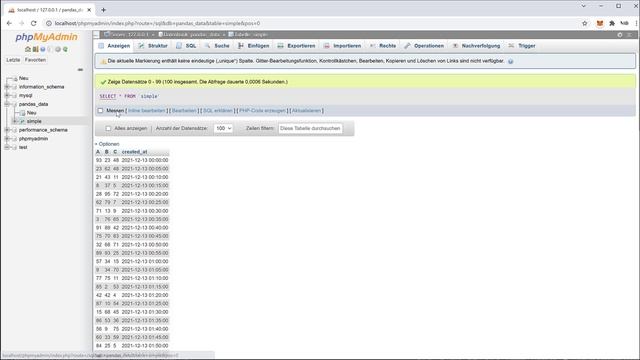
Task: Click PHP-Code erzeugen link
Action: click(262, 111)
